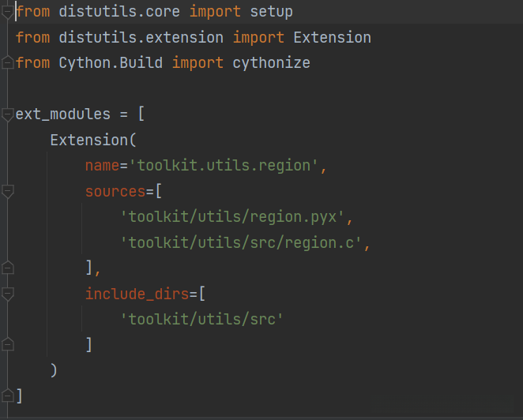
Task: Click the 'toolkit/utils/src' include directory string
Action: 201,319
